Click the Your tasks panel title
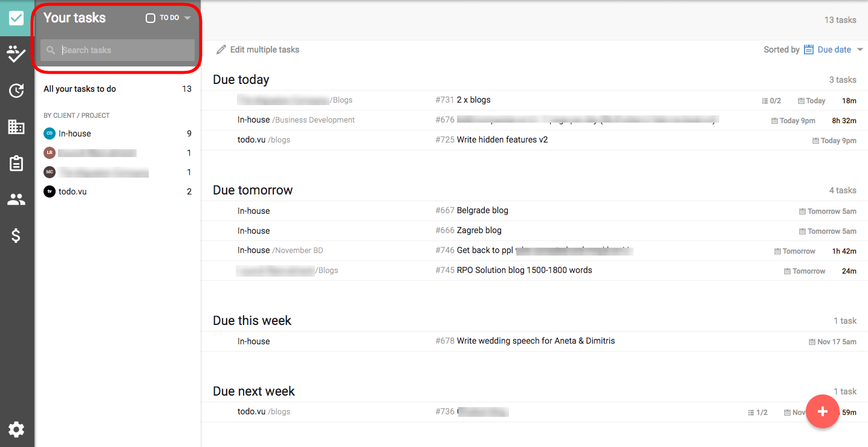The height and width of the screenshot is (447, 868). (x=74, y=18)
